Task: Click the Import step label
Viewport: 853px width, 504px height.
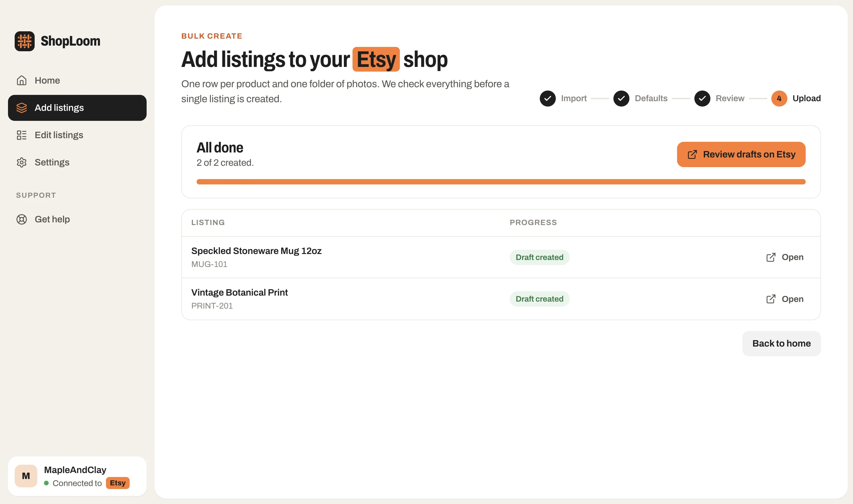Action: (574, 99)
